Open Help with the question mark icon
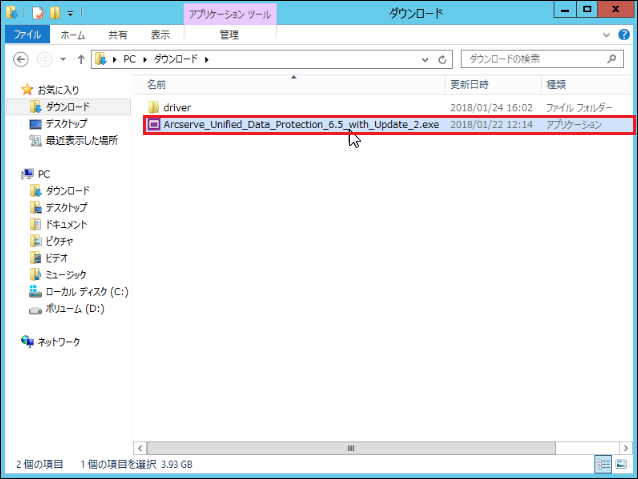This screenshot has width=638, height=479. [x=624, y=35]
